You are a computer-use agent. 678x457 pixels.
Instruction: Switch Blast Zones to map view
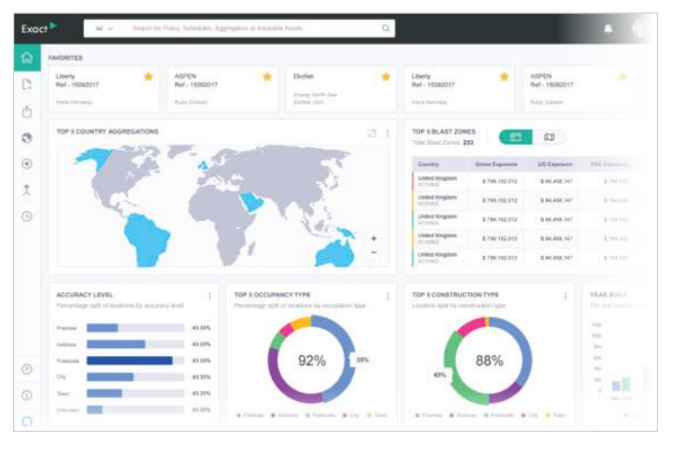pyautogui.click(x=549, y=137)
